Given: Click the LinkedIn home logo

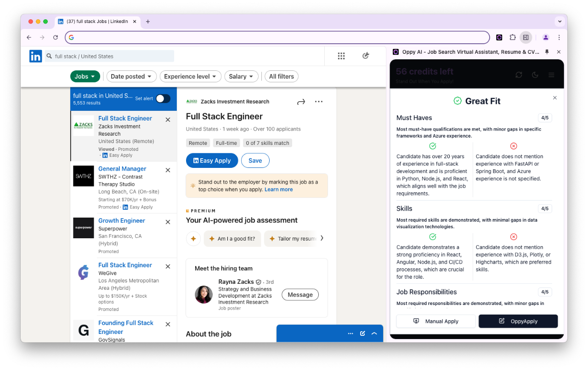Looking at the screenshot, I should tap(35, 56).
